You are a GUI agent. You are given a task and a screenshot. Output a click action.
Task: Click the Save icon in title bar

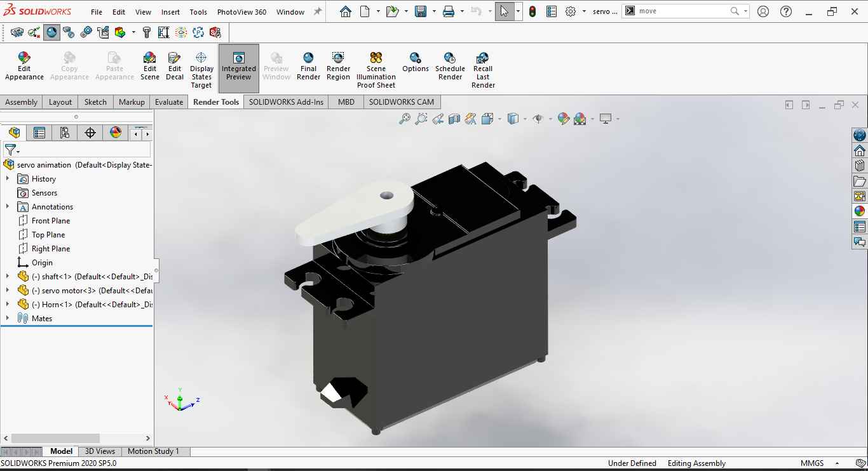click(x=421, y=11)
